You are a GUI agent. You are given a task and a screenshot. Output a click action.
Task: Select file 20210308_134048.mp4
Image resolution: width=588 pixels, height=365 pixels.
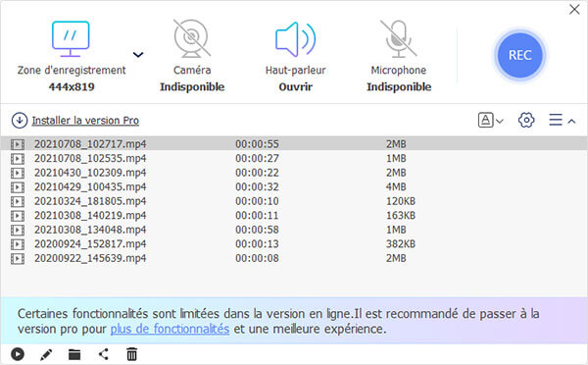click(294, 230)
